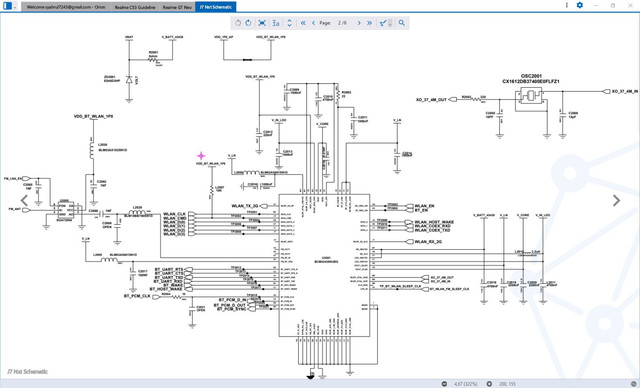This screenshot has height=388, width=640.
Task: Click the BT_WLAN_FM_SLEEP_CLK label
Action: pos(449,289)
